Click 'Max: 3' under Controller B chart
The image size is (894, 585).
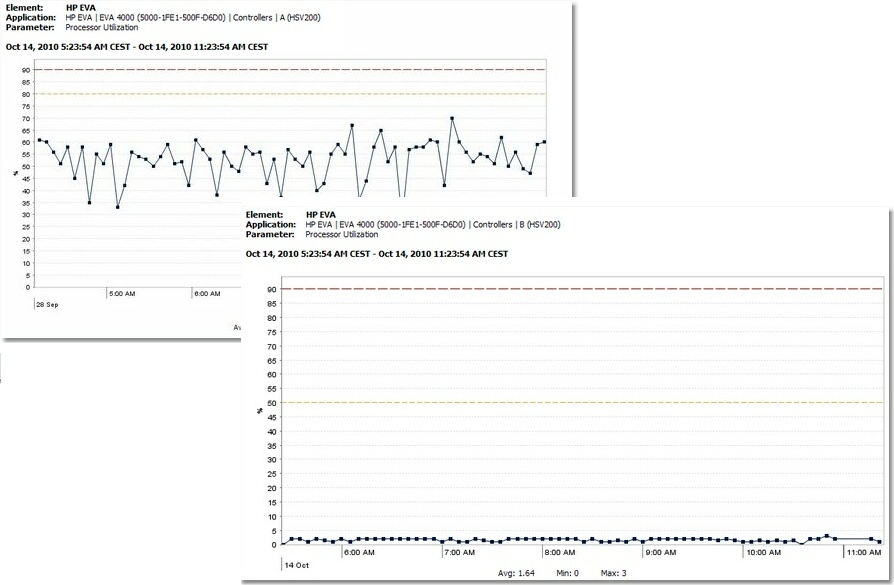(613, 573)
